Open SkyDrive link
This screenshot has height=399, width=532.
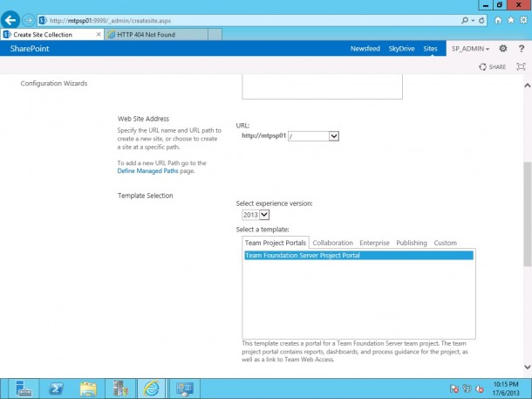[x=402, y=49]
